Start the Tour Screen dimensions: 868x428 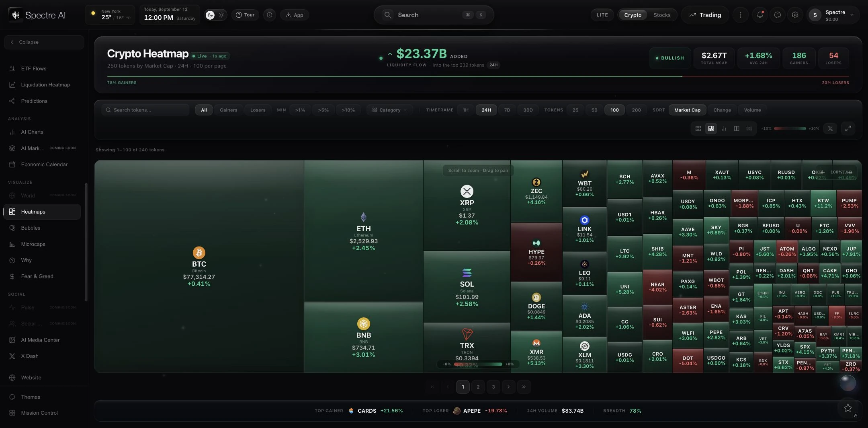tap(245, 15)
